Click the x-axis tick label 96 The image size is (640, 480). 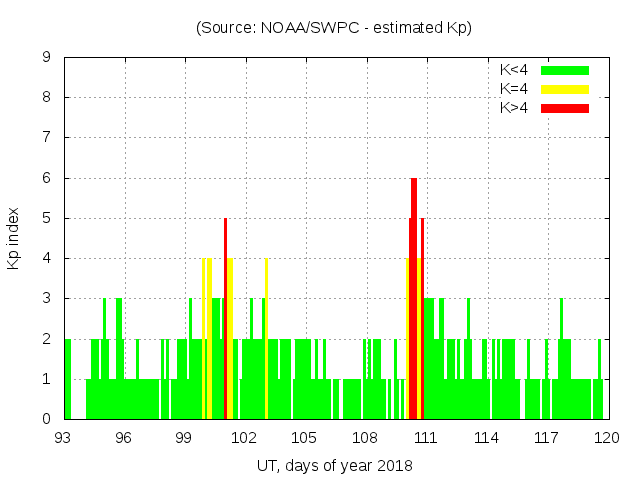click(124, 438)
